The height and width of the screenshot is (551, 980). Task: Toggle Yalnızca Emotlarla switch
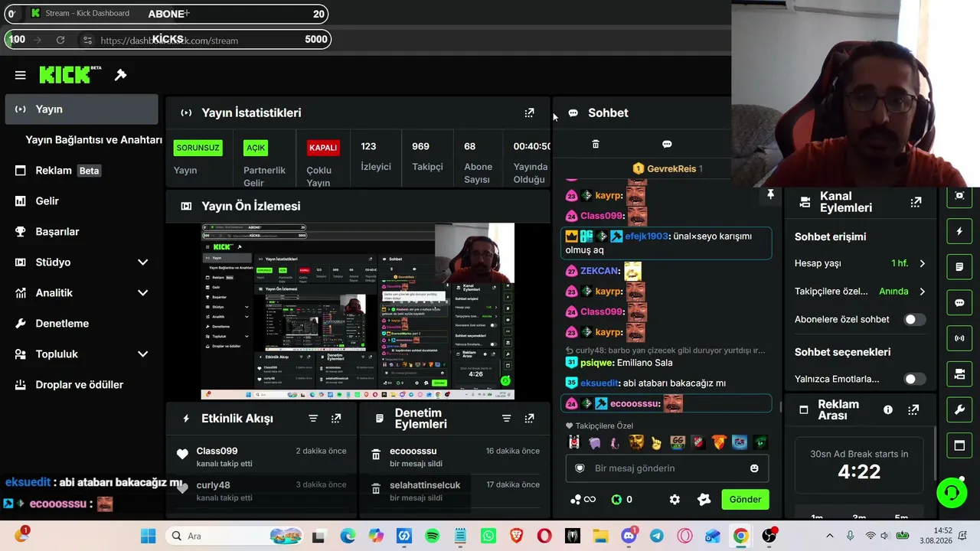[x=914, y=379]
